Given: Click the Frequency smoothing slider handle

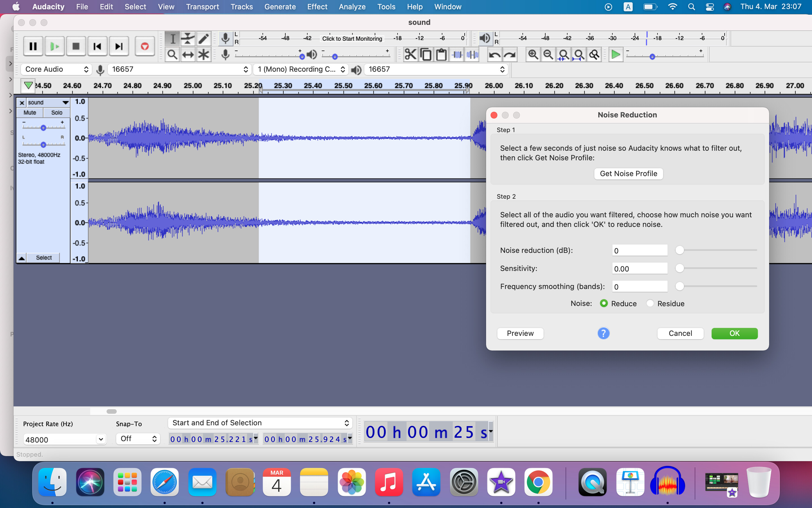Looking at the screenshot, I should click(679, 286).
